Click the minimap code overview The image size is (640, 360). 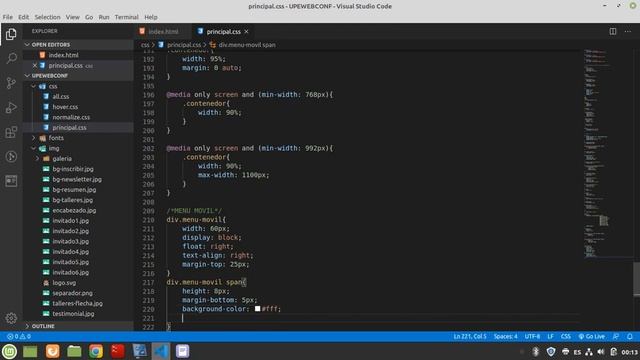click(x=607, y=154)
